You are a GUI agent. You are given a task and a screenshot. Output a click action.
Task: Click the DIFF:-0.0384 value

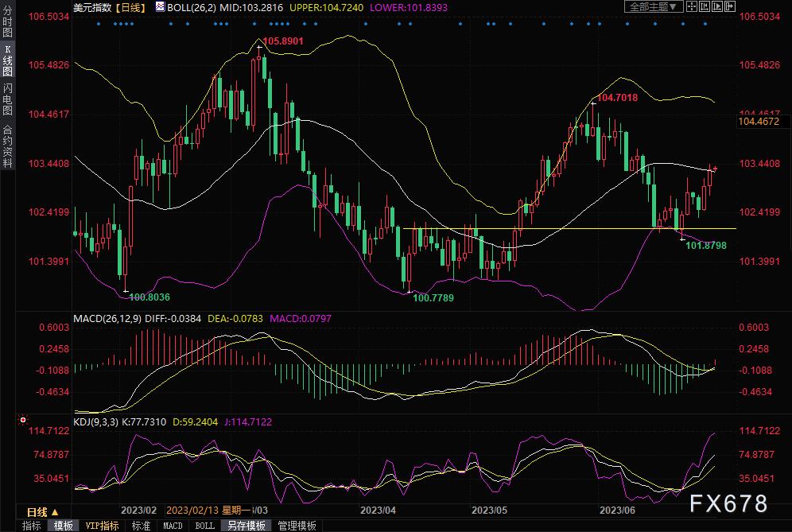point(173,319)
